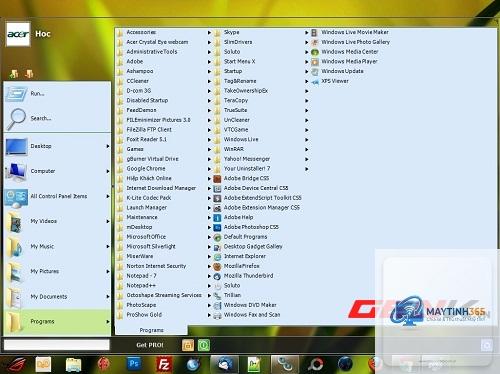Open the My Music menu item

pyautogui.click(x=57, y=247)
